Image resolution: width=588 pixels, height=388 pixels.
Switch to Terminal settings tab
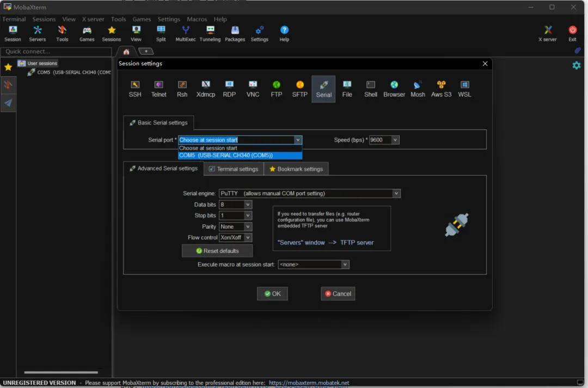[234, 169]
